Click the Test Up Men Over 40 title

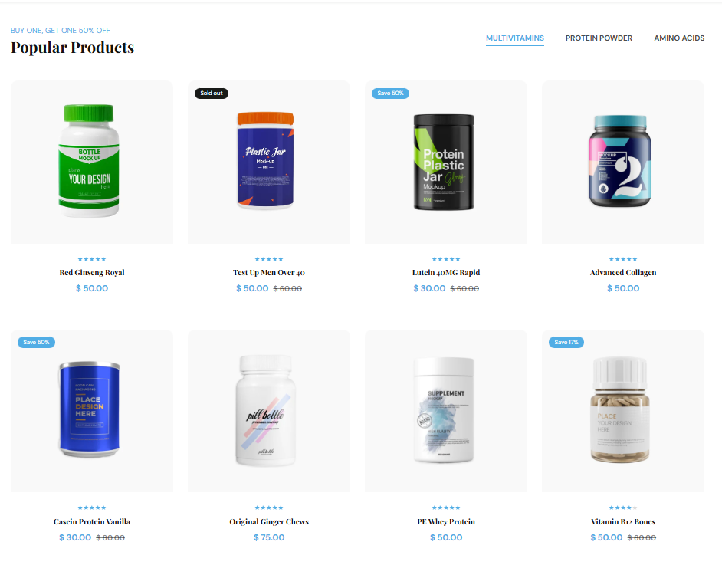(x=269, y=273)
